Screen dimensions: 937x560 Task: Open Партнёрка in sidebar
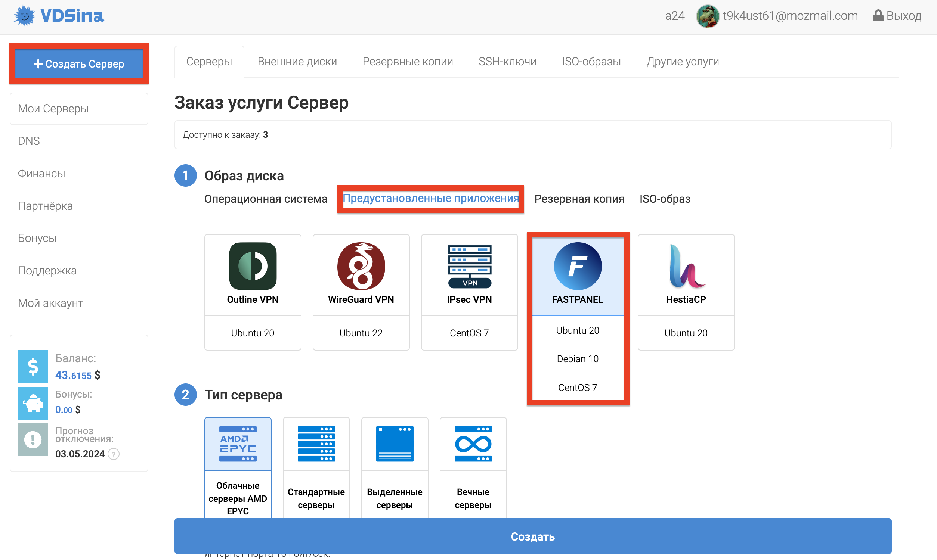coord(45,206)
